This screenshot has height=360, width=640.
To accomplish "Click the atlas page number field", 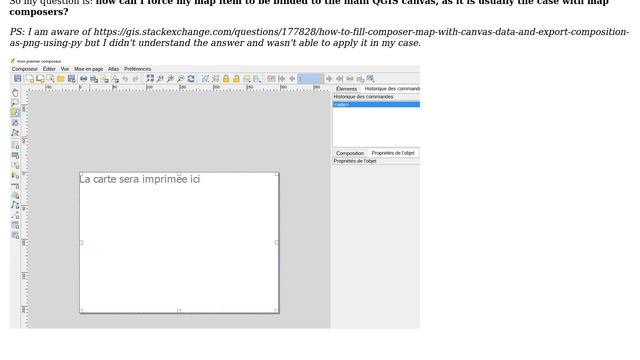I will (310, 79).
